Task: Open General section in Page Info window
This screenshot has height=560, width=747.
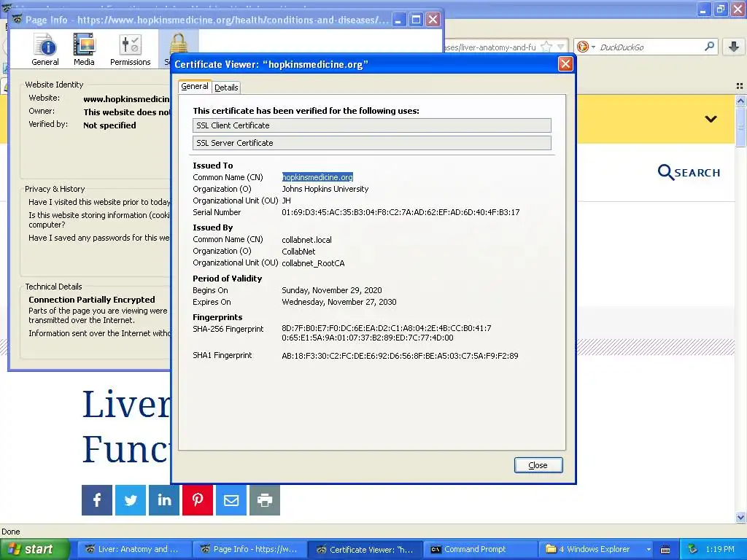Action: click(45, 50)
